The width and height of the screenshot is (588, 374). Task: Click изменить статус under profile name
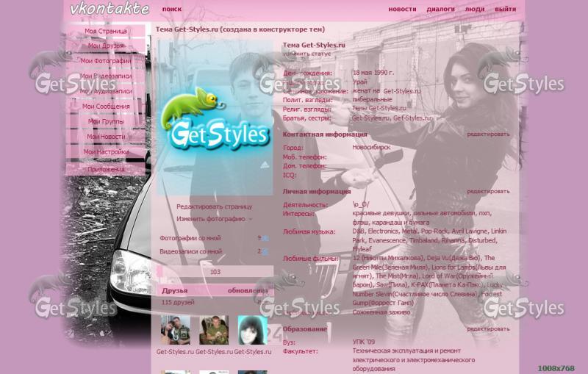point(306,54)
